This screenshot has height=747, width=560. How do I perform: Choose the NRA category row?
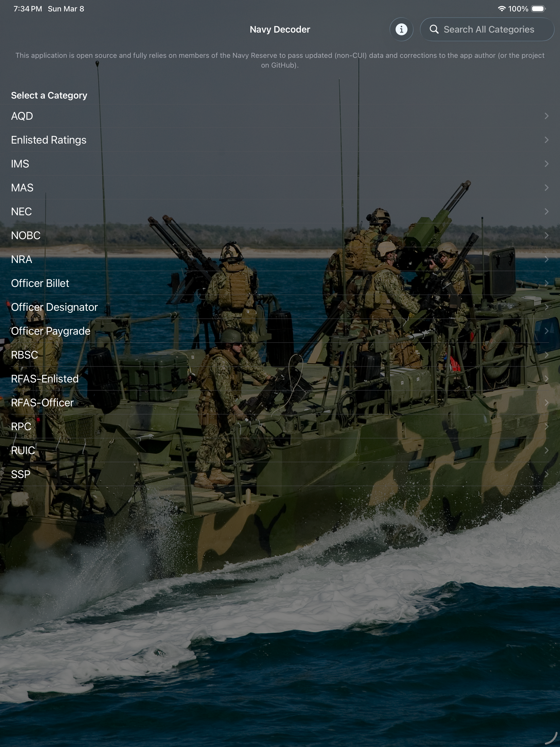pos(280,259)
